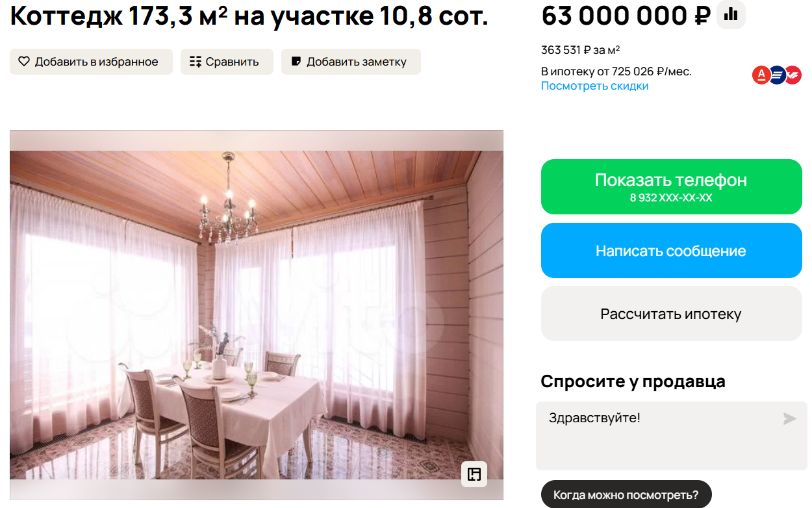This screenshot has width=812, height=508.
Task: Click the red Alfa-Bank logo
Action: point(761,75)
